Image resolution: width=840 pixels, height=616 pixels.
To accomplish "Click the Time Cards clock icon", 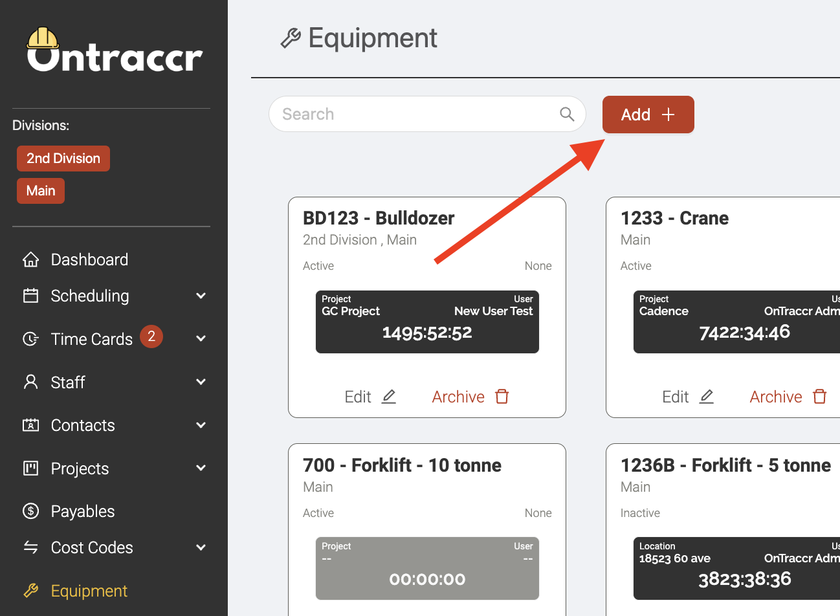I will pyautogui.click(x=30, y=338).
